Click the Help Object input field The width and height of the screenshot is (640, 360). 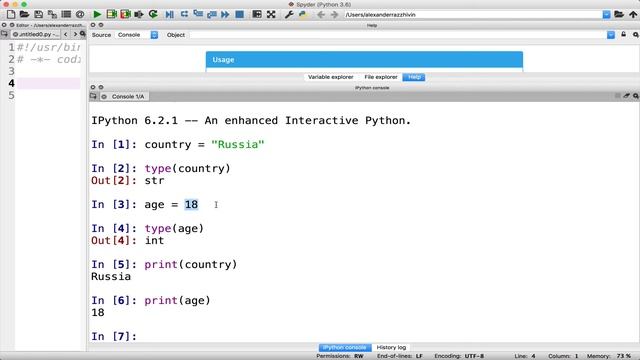[398, 35]
